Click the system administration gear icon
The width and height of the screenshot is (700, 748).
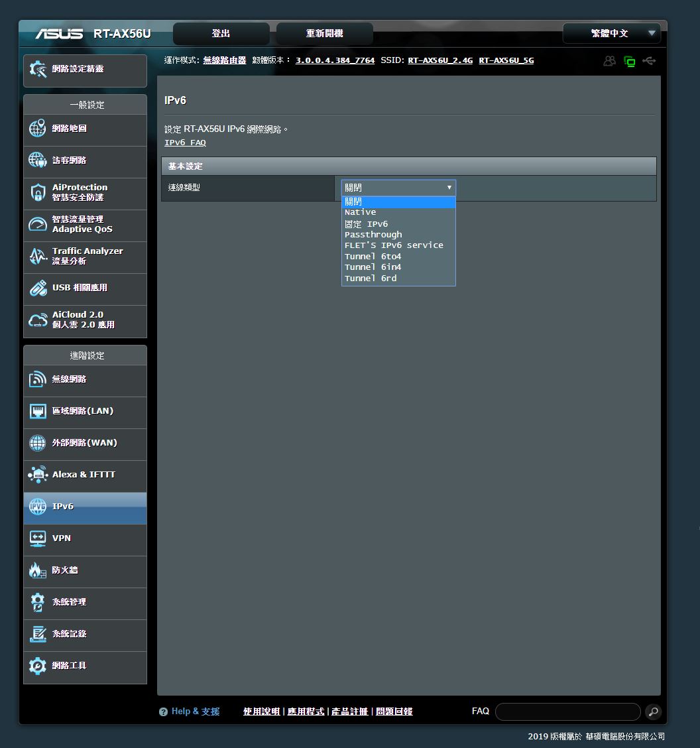point(38,602)
